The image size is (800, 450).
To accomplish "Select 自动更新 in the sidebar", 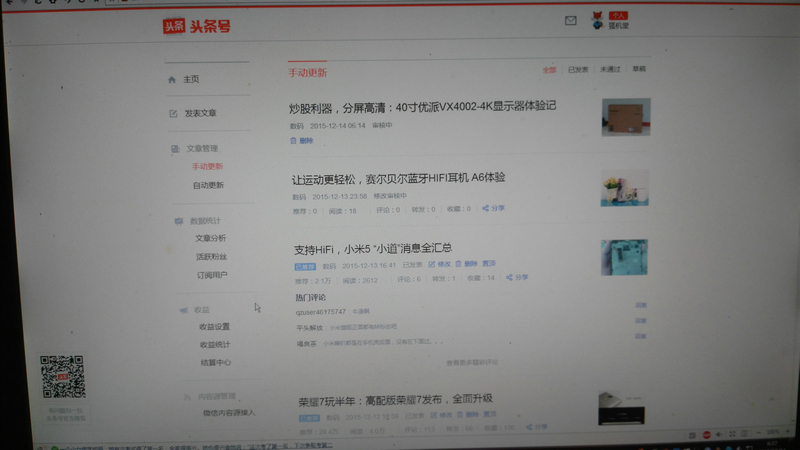I will pos(208,185).
